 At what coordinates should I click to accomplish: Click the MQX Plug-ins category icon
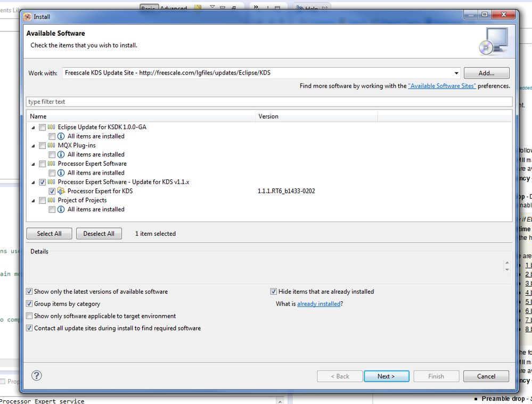click(x=51, y=145)
